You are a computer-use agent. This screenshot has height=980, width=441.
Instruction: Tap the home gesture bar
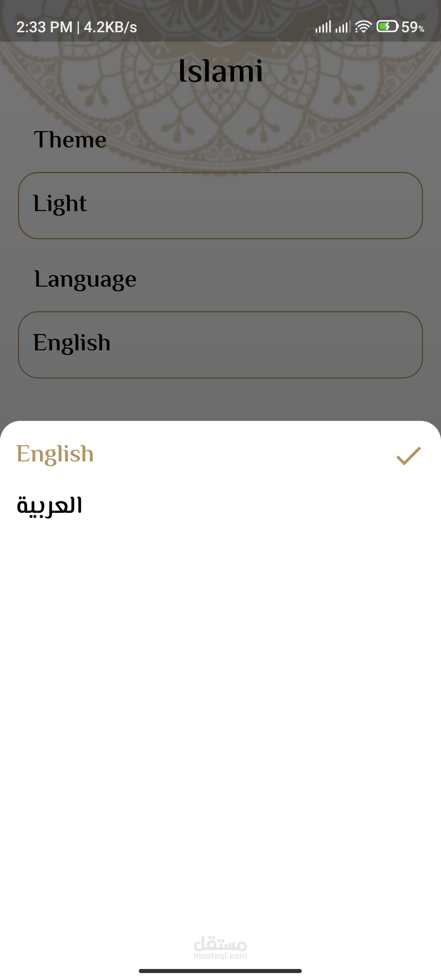[220, 971]
